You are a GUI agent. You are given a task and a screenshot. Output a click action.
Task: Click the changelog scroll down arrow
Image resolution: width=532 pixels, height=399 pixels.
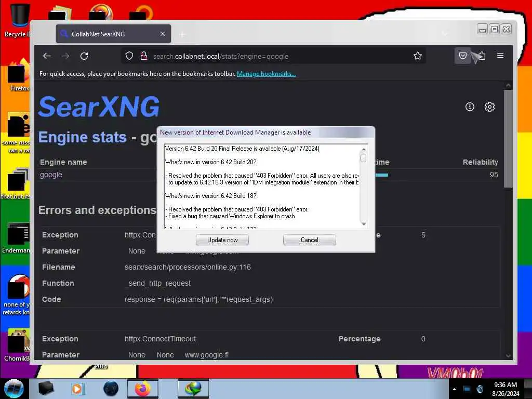[364, 224]
